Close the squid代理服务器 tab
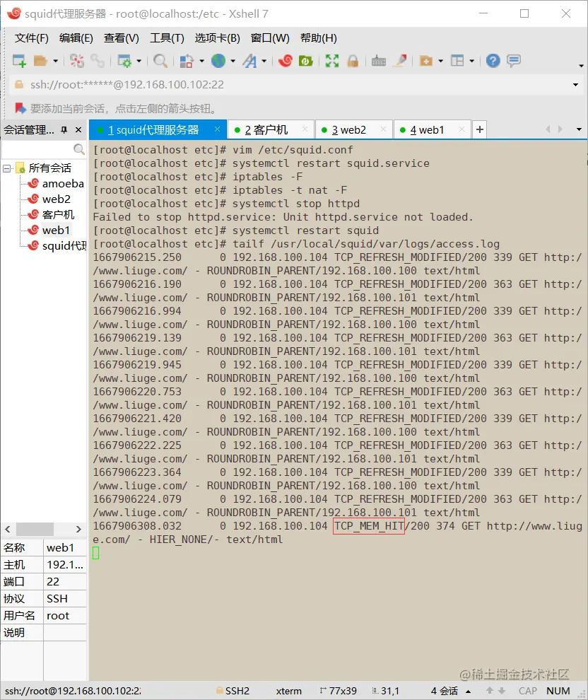588x700 pixels. click(x=217, y=129)
